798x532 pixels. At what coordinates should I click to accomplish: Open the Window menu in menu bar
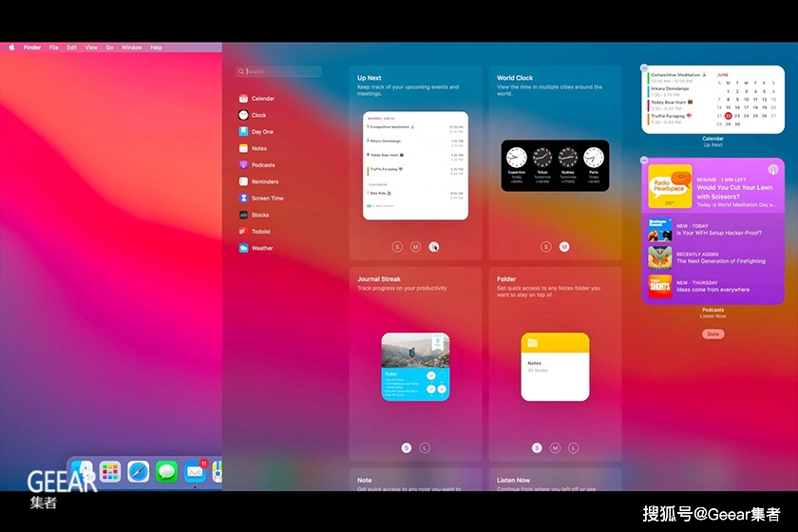pos(131,47)
